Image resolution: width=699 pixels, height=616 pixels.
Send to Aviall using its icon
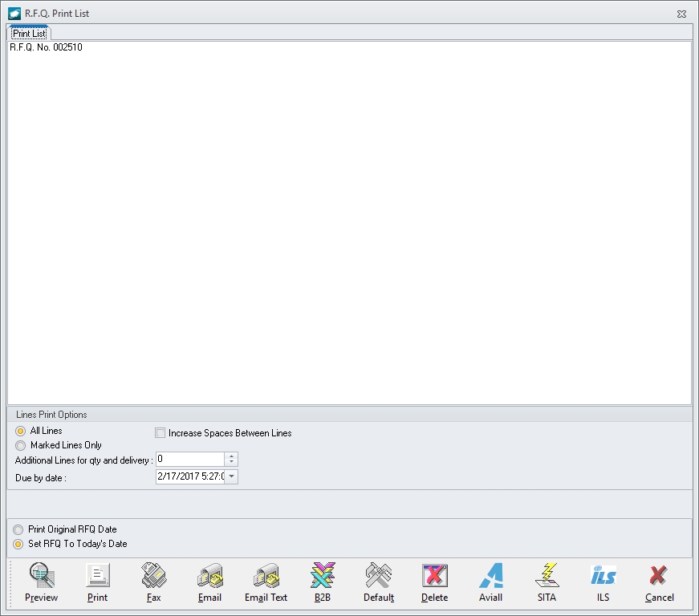[490, 575]
